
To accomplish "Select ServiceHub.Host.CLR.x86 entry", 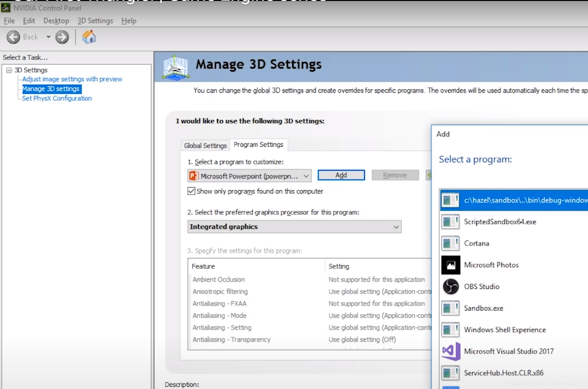I will pyautogui.click(x=514, y=373).
